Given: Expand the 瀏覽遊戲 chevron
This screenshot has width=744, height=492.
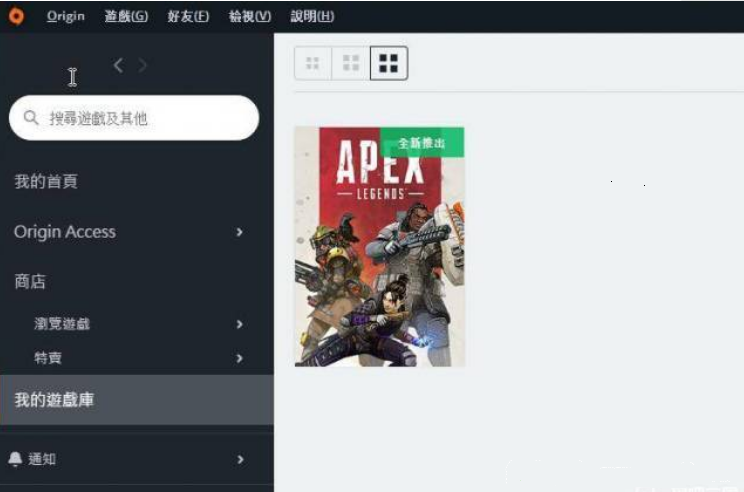Looking at the screenshot, I should (240, 324).
